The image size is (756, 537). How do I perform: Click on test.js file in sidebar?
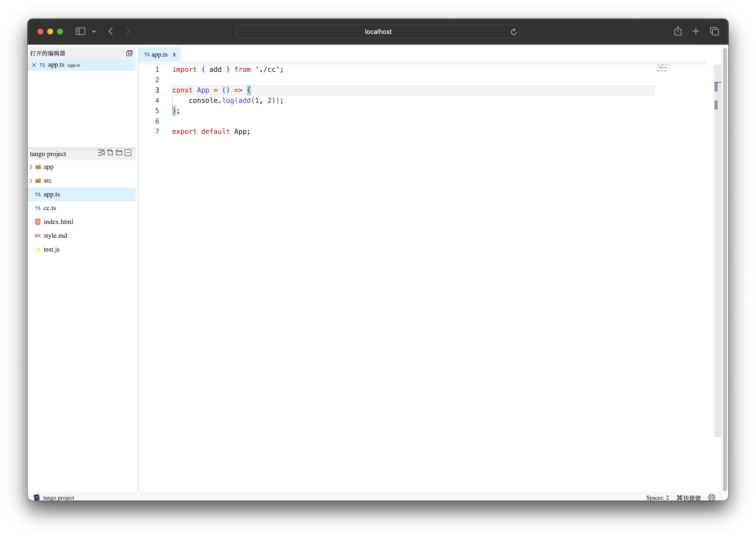[52, 249]
